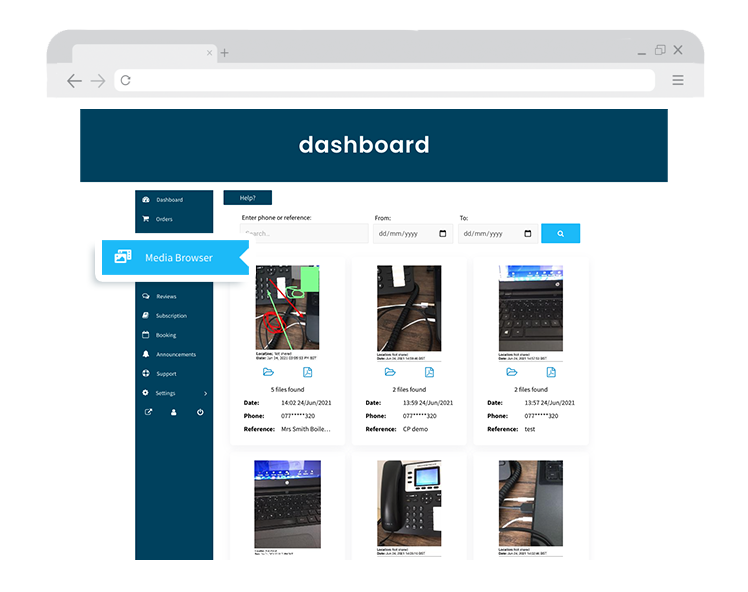Image resolution: width=748 pixels, height=592 pixels.
Task: Click the Help? button
Action: (x=248, y=197)
